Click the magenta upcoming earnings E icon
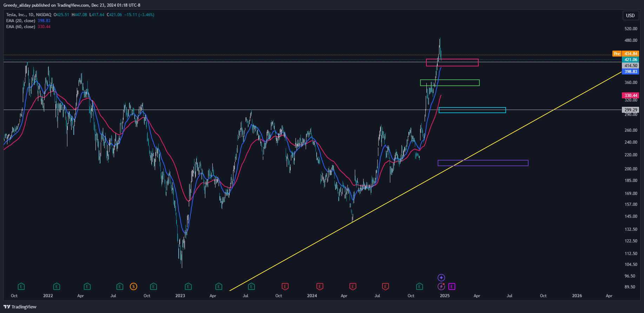 pos(452,287)
